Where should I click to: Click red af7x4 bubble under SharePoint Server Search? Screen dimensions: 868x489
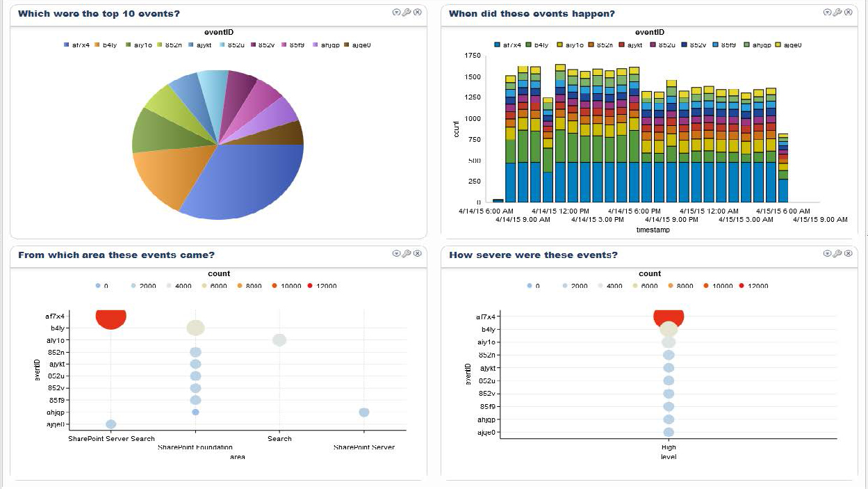[111, 318]
